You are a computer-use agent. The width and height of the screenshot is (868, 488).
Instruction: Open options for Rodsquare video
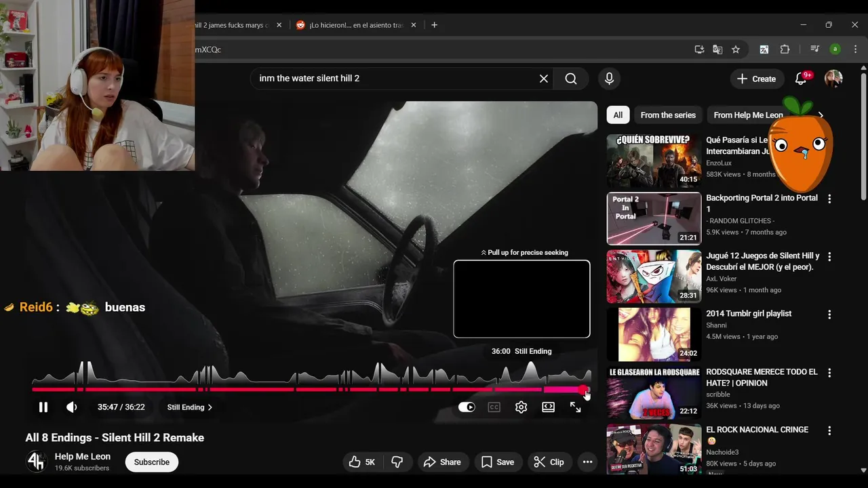(x=829, y=373)
